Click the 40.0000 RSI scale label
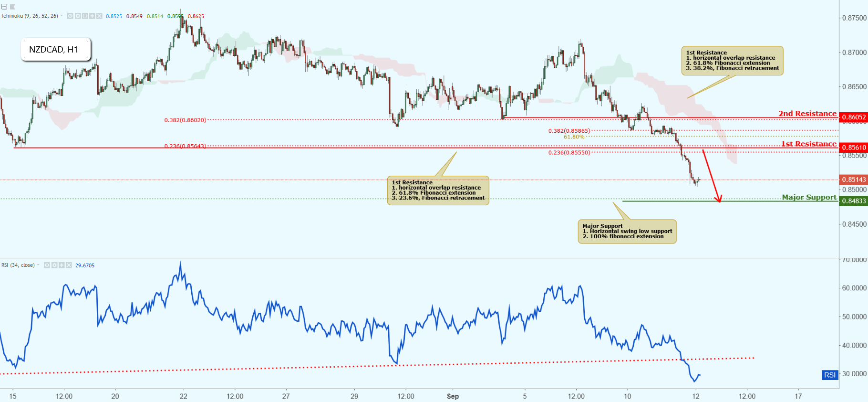Image resolution: width=868 pixels, height=402 pixels. 855,345
